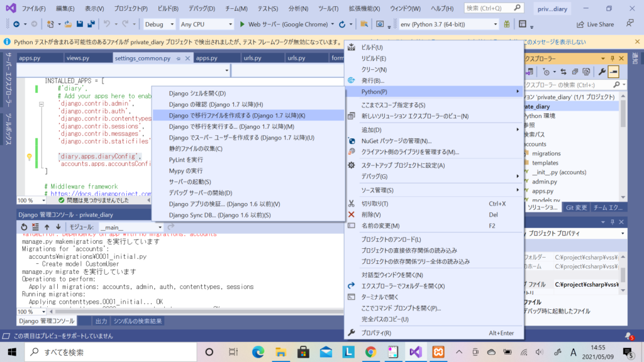Image resolution: width=644 pixels, height=362 pixels.
Task: Click the history up arrow in Django console
Action: point(47,227)
